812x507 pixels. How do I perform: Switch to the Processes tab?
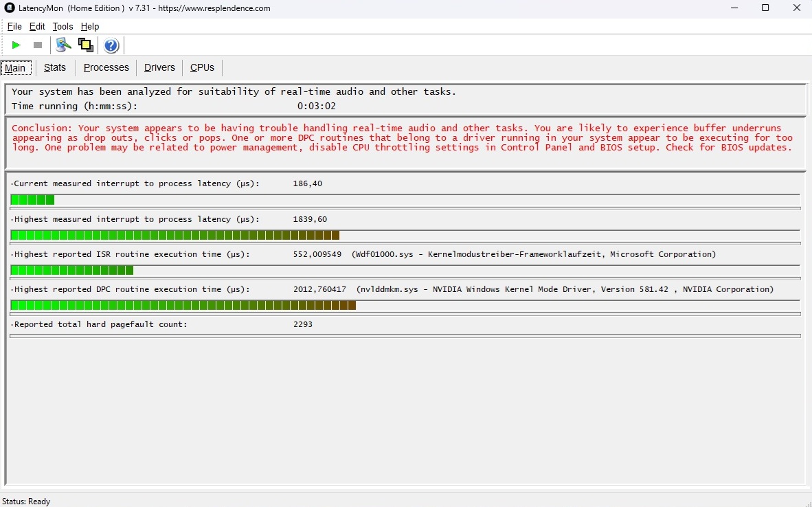coord(106,67)
